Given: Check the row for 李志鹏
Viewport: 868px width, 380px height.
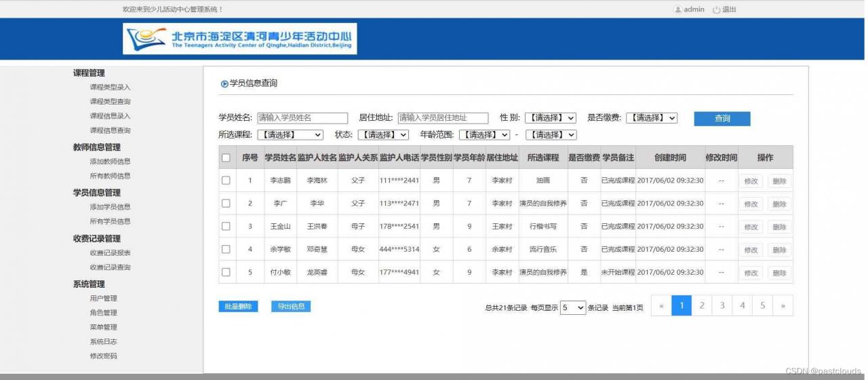Looking at the screenshot, I should [x=226, y=180].
